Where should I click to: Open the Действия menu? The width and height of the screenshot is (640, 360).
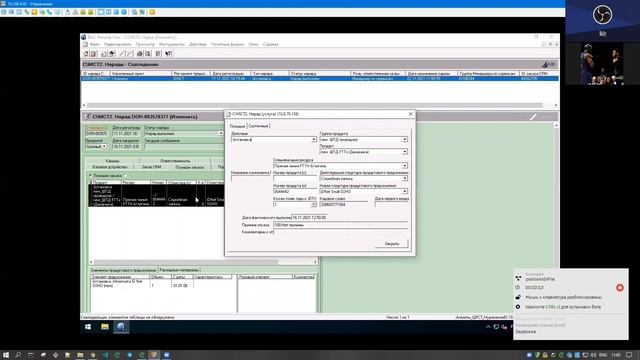pyautogui.click(x=198, y=44)
